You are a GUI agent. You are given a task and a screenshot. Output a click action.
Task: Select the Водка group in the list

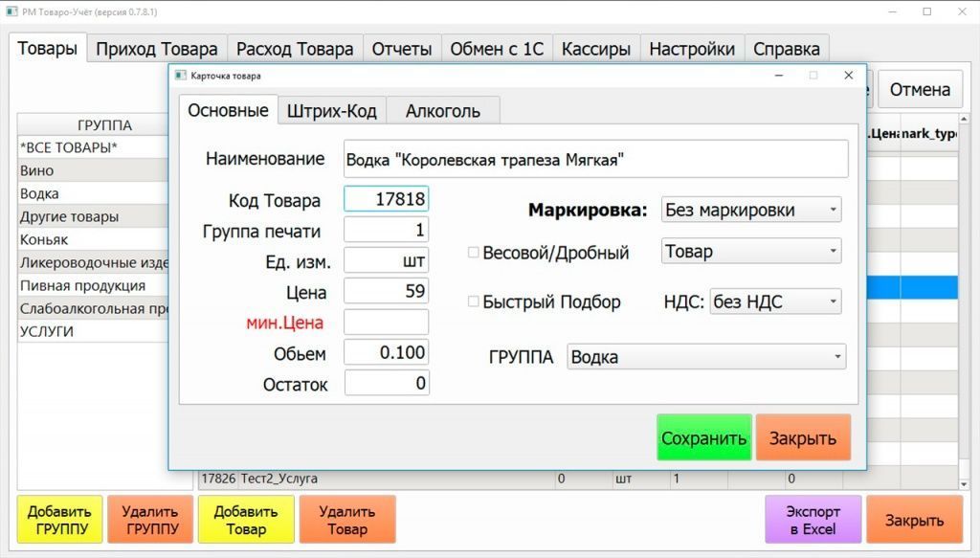(93, 193)
